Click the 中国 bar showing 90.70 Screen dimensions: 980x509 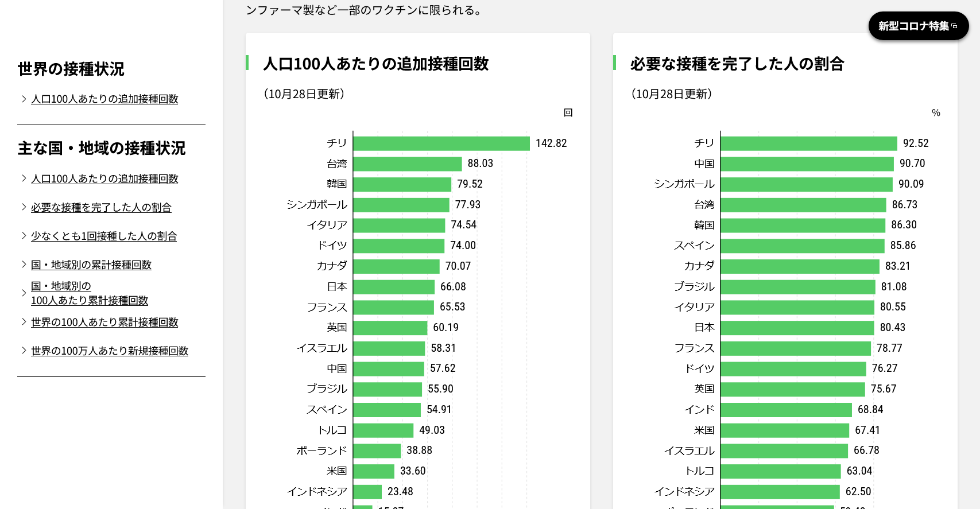807,164
